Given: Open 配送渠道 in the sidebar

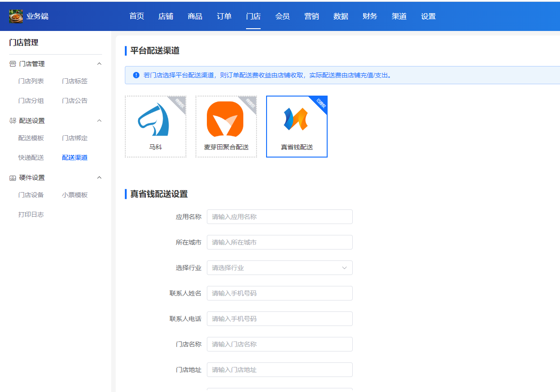Looking at the screenshot, I should [75, 158].
